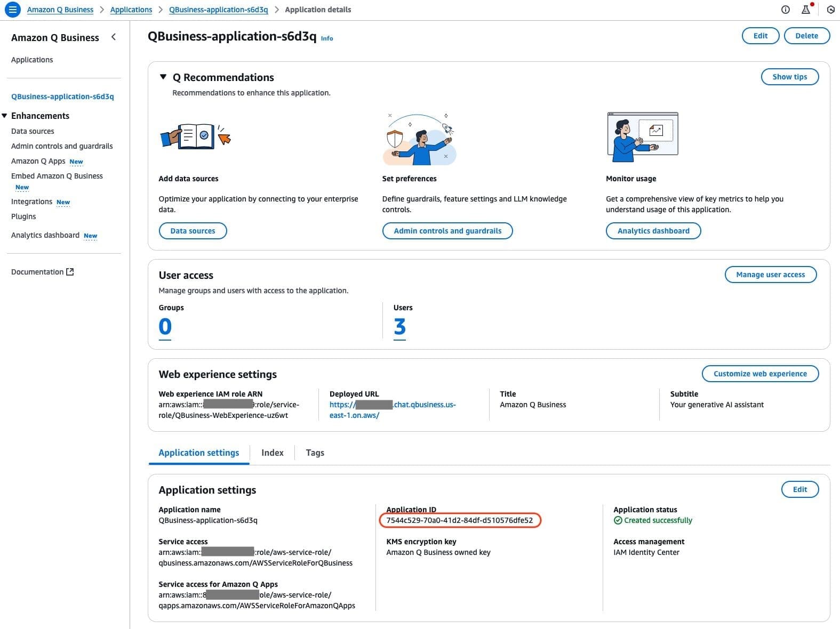Open Plugins in sidebar
The image size is (840, 629).
(x=23, y=216)
